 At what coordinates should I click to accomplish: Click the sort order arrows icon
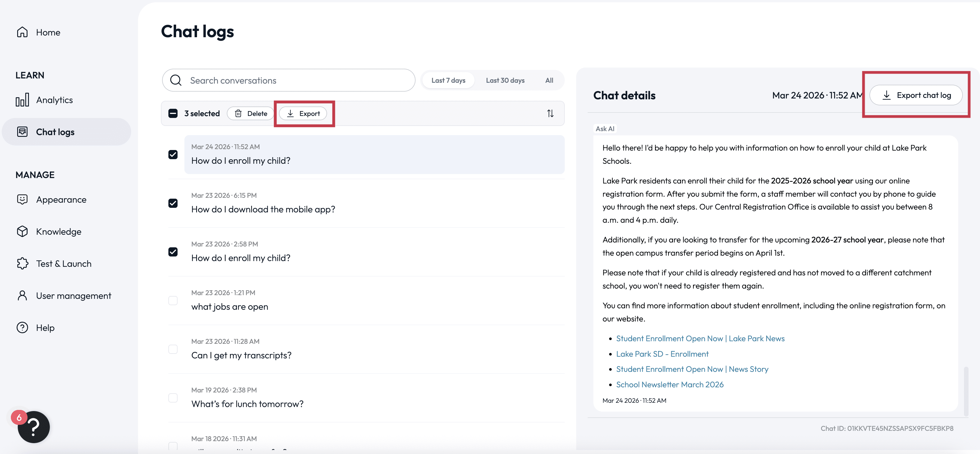(550, 113)
